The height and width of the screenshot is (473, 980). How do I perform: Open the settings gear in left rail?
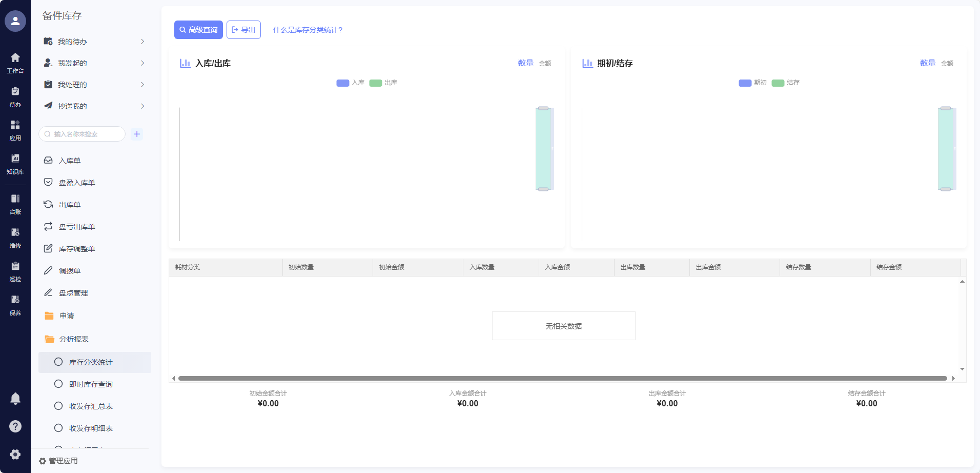[15, 455]
